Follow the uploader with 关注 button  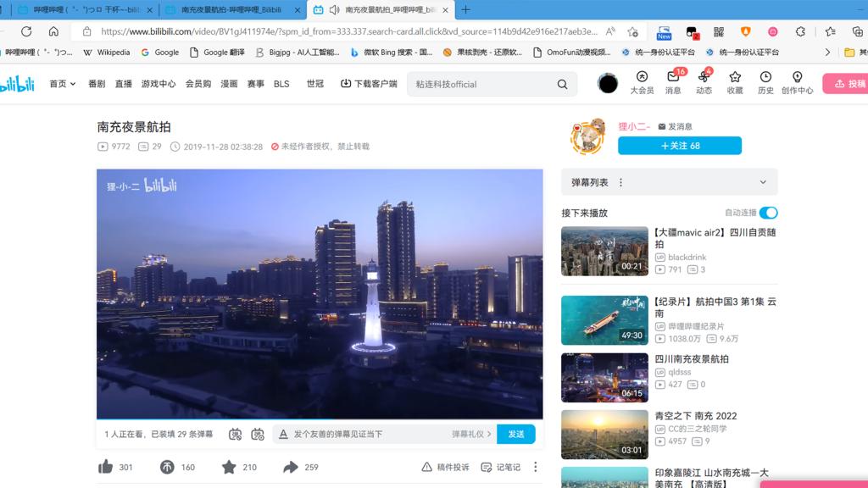point(679,146)
